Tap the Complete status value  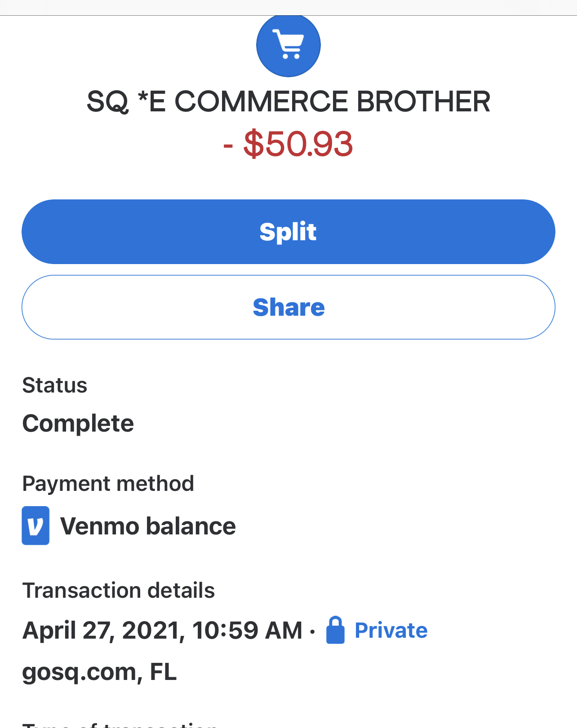click(78, 424)
